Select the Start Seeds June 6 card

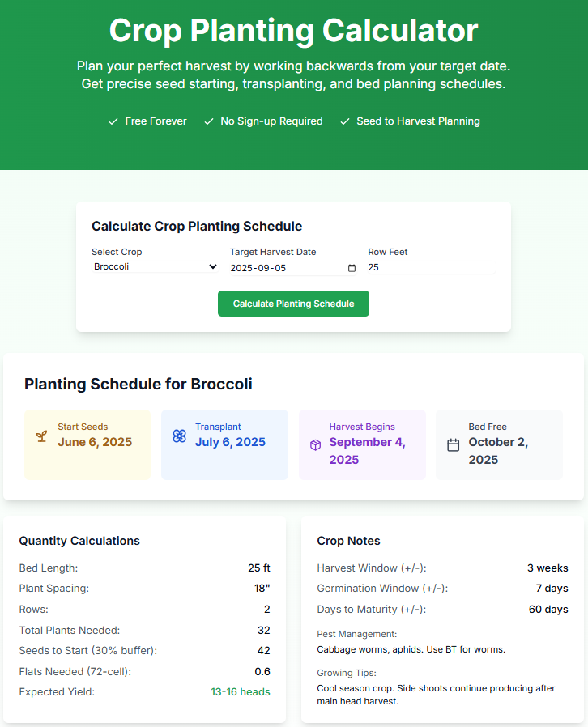click(87, 444)
